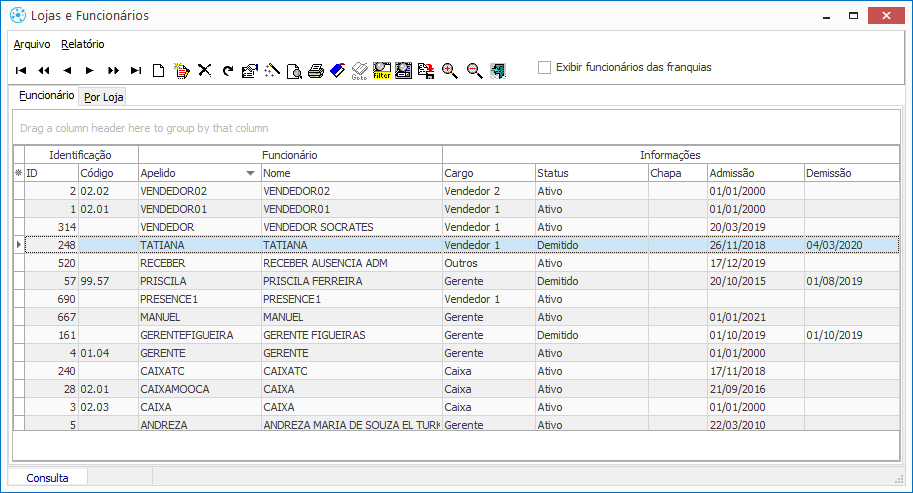
Task: Click the delete X icon in toolbar
Action: coord(205,71)
